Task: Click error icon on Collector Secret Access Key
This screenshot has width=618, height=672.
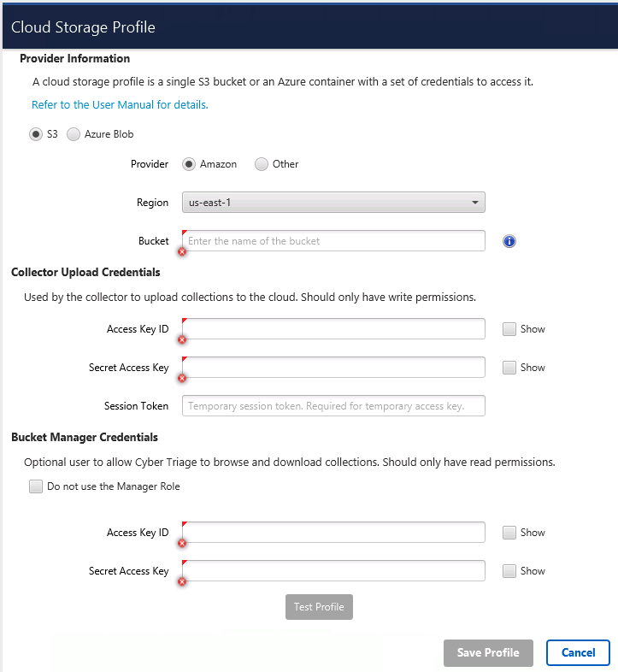Action: pyautogui.click(x=182, y=378)
